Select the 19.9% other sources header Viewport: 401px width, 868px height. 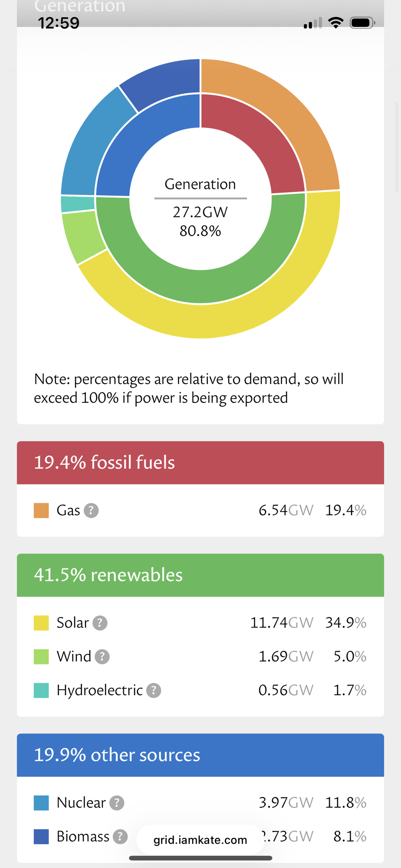(200, 755)
